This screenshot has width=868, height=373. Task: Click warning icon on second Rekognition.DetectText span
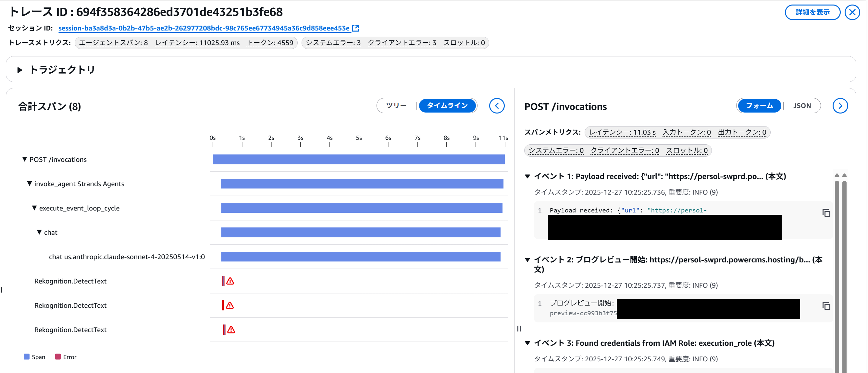click(230, 305)
